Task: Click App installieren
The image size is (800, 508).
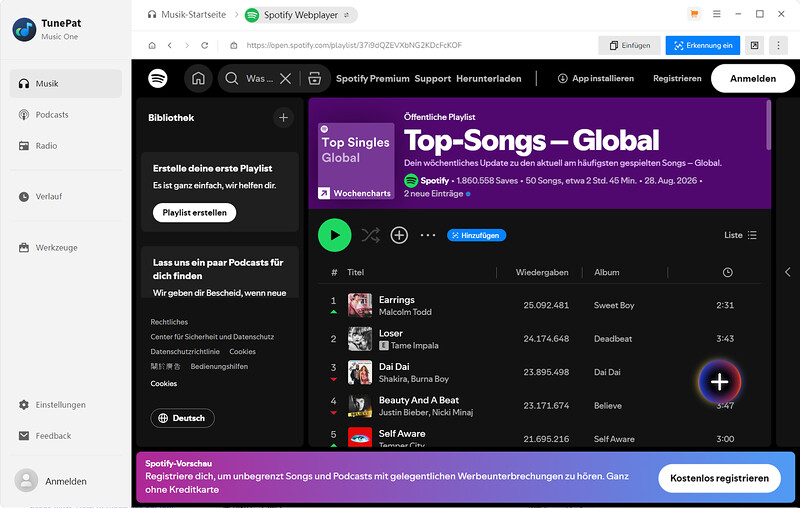Action: point(596,79)
